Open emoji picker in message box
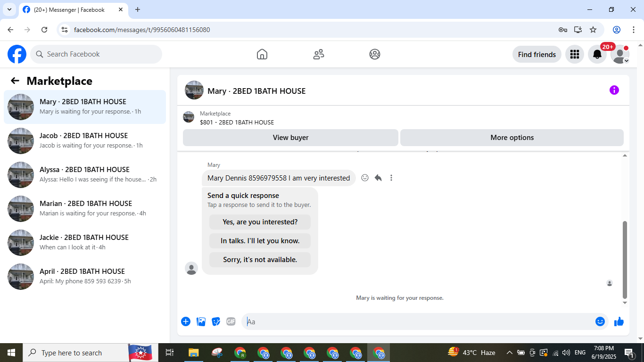This screenshot has height=362, width=644. [600, 321]
